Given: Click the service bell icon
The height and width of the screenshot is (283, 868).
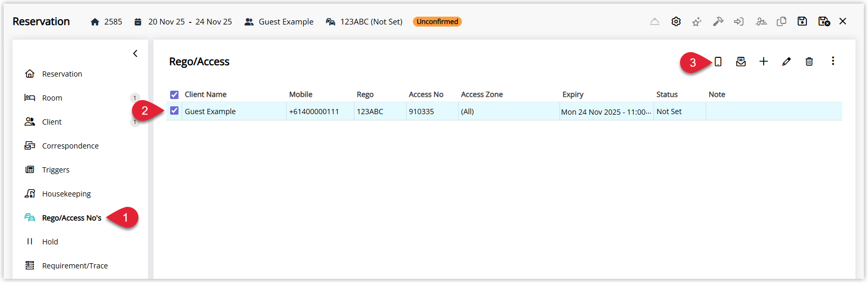Looking at the screenshot, I should coord(655,21).
